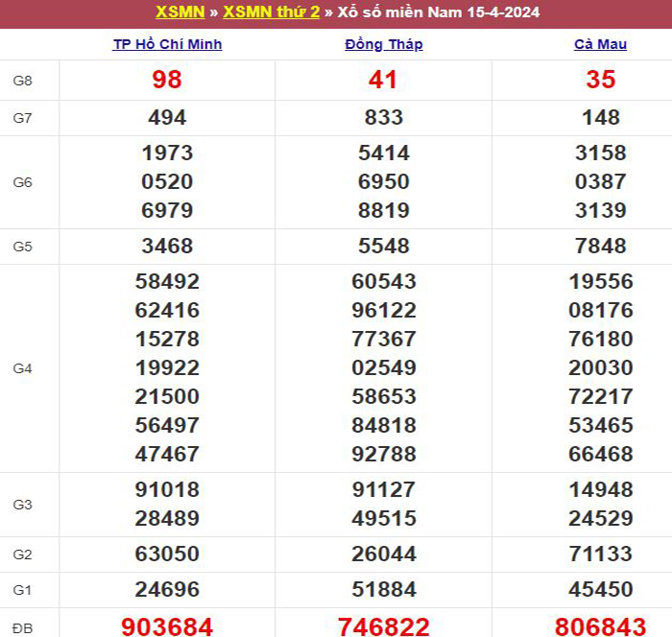Select G4 number 66468
Viewport: 672px width, 637px height.
click(601, 454)
